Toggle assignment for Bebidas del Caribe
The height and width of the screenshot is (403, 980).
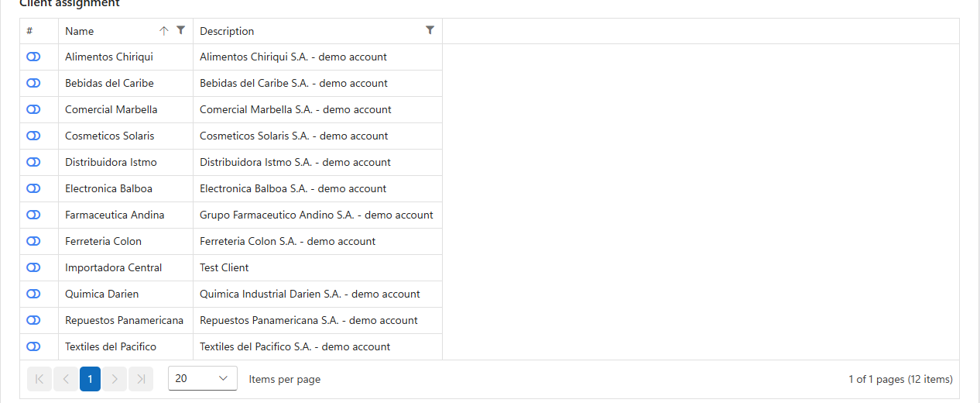point(33,83)
